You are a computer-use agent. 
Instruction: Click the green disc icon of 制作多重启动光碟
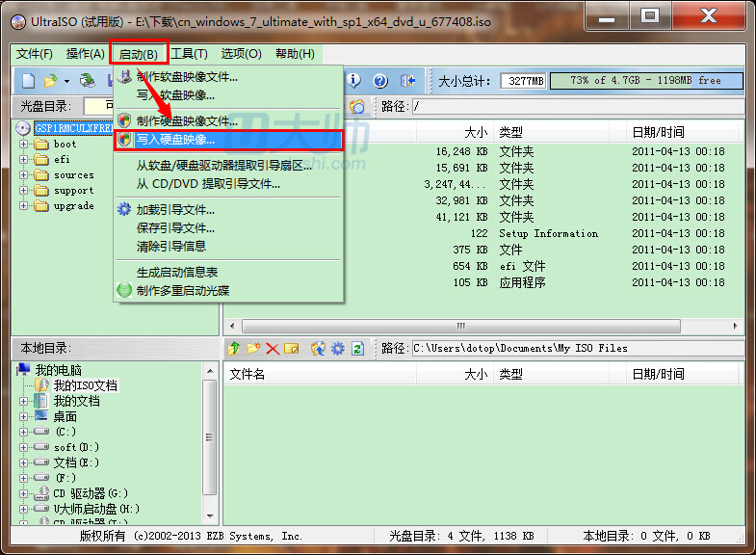124,290
